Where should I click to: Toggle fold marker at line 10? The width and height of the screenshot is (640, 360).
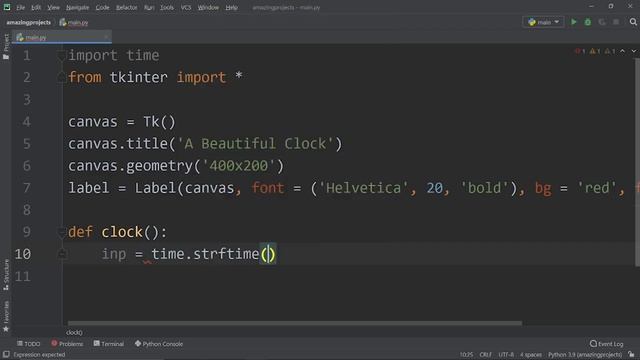pos(61,253)
